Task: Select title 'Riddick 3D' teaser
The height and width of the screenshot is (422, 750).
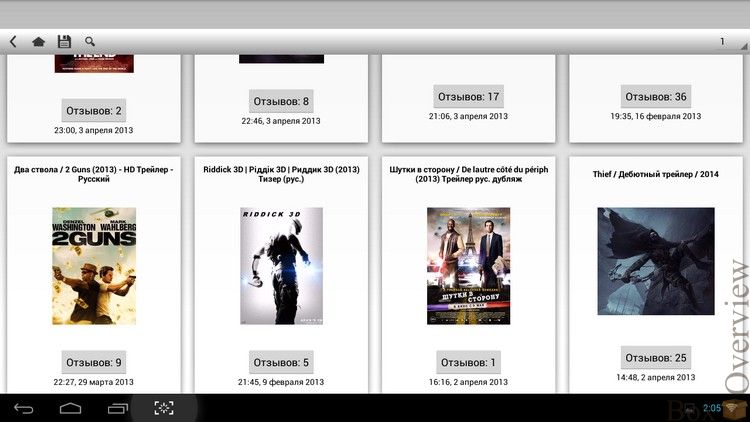Action: click(x=281, y=174)
